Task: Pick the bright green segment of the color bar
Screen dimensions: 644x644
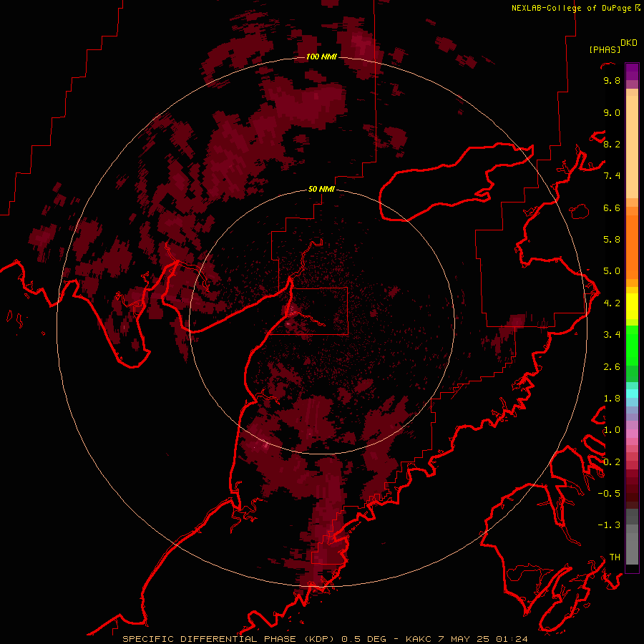Action: [632, 347]
